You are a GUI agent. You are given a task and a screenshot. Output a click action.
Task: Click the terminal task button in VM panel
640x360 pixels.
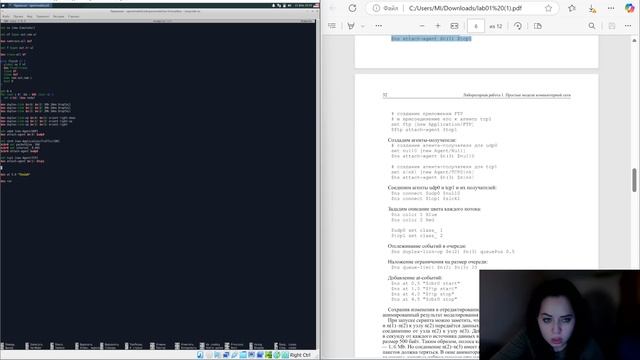[29, 5]
